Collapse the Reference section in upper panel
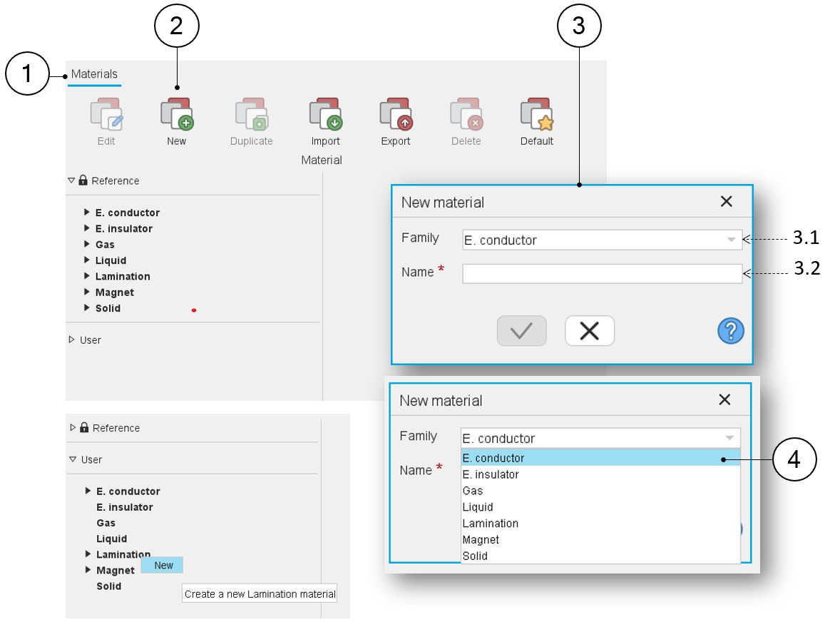Image resolution: width=840 pixels, height=622 pixels. pos(71,180)
